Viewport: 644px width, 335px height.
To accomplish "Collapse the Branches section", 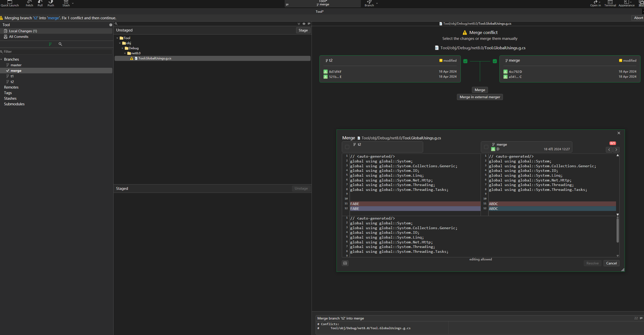I will click(2, 59).
